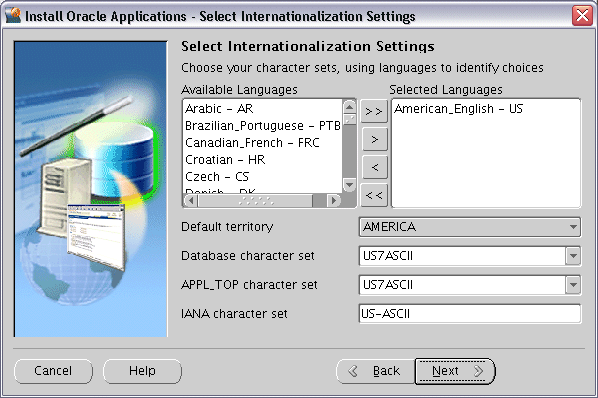Focus the IANA character set text field

pyautogui.click(x=470, y=314)
